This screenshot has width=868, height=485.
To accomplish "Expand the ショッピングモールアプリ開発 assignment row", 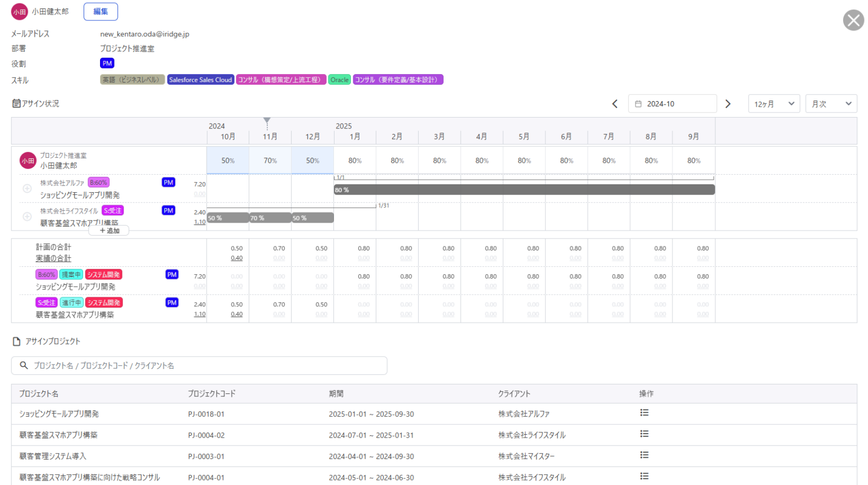I will (x=27, y=189).
